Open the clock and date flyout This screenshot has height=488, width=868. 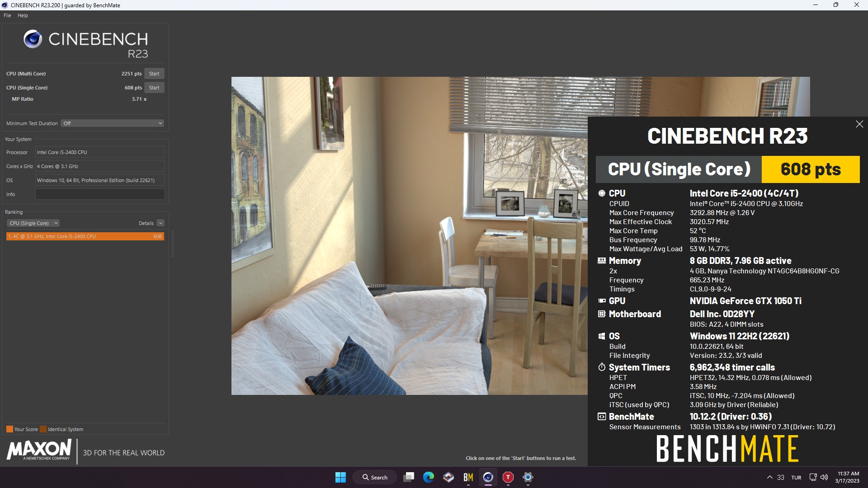click(x=848, y=477)
